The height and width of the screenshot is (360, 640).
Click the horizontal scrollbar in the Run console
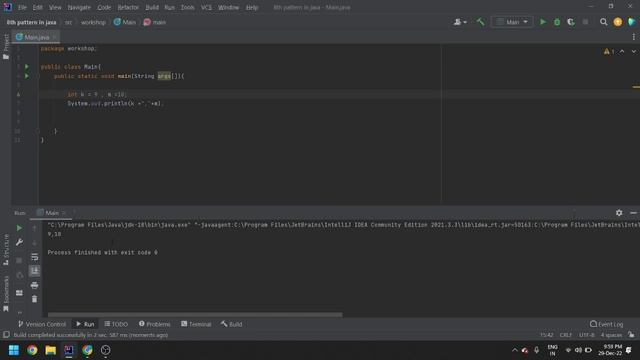click(195, 315)
